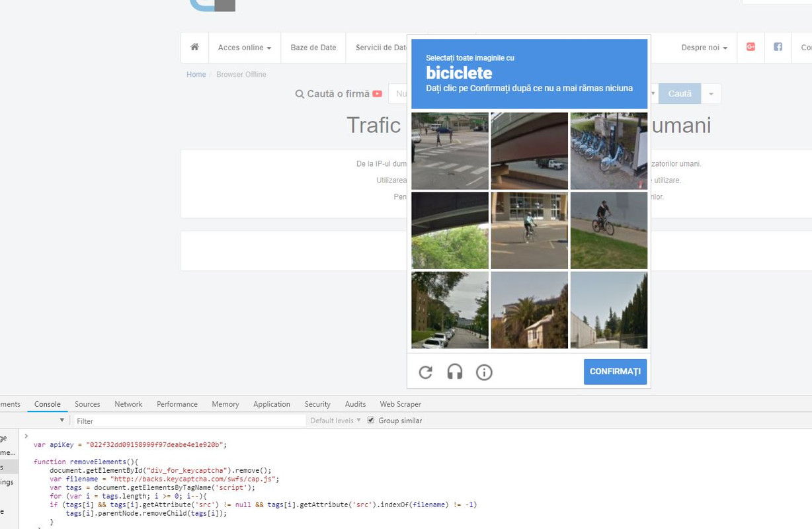812x529 pixels.
Task: Open the console context dropdown arrow left of Filter
Action: 62,421
